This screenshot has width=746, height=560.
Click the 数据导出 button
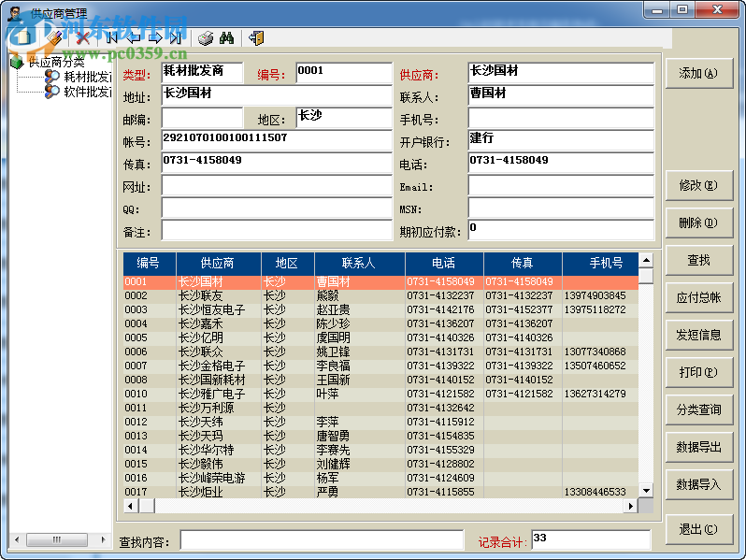pos(698,447)
